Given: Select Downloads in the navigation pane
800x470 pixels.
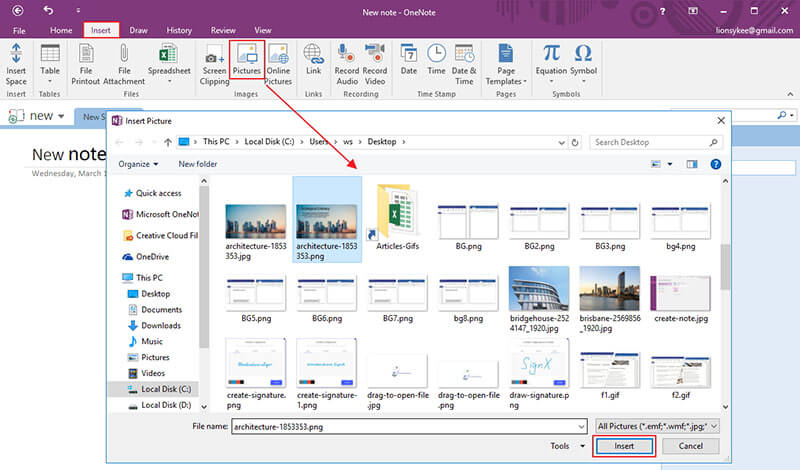Looking at the screenshot, I should [161, 326].
